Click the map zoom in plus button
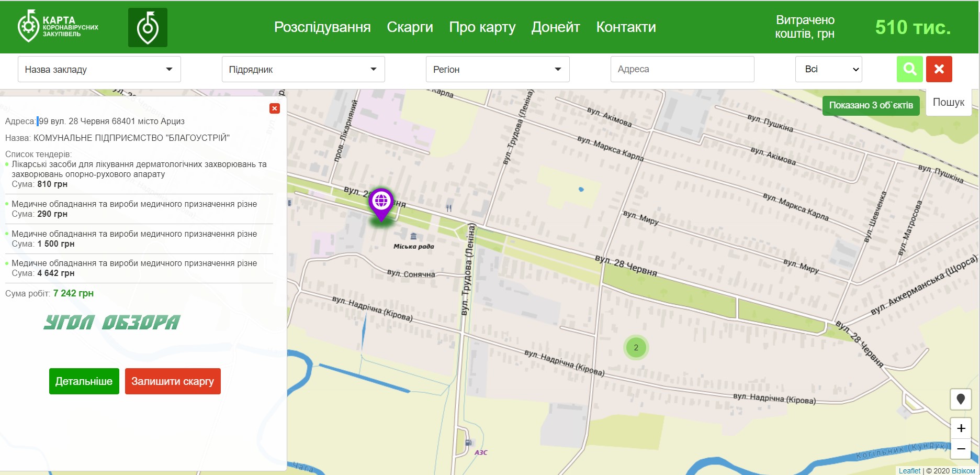Viewport: 980px width, 475px height. point(961,428)
